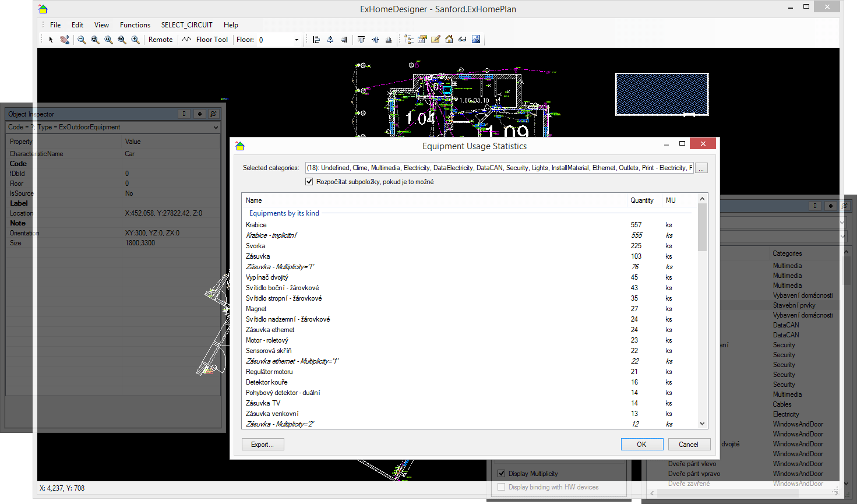Select the arrow pointer tool

(51, 40)
